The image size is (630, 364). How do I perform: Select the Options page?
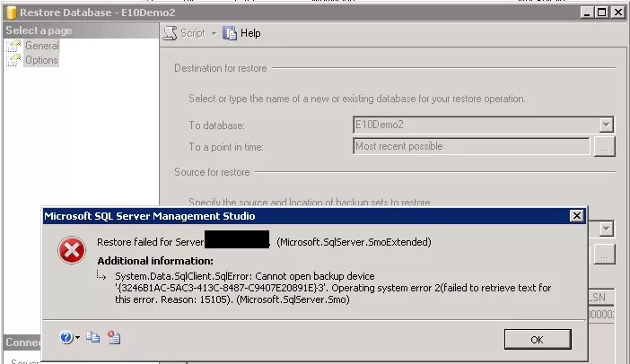(41, 60)
